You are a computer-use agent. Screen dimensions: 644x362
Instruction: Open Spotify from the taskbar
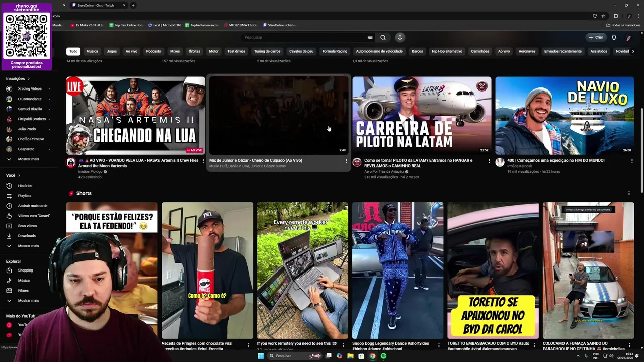tap(383, 356)
